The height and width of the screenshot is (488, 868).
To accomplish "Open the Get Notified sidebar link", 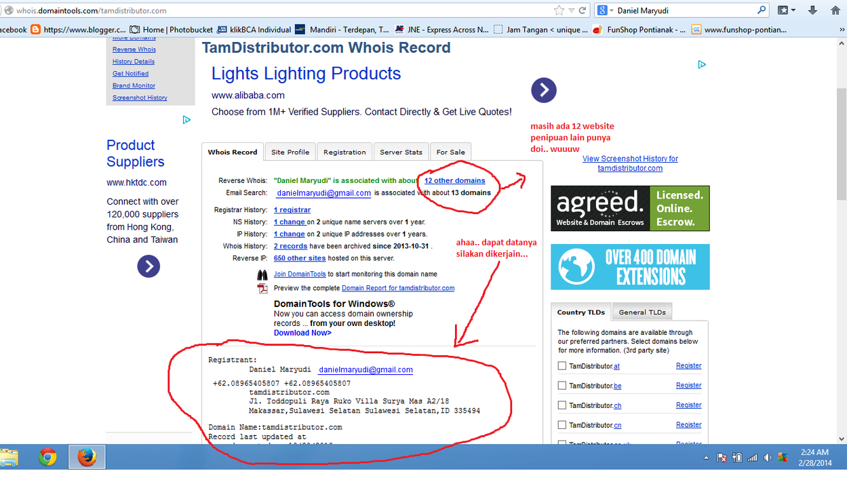I will coord(130,74).
